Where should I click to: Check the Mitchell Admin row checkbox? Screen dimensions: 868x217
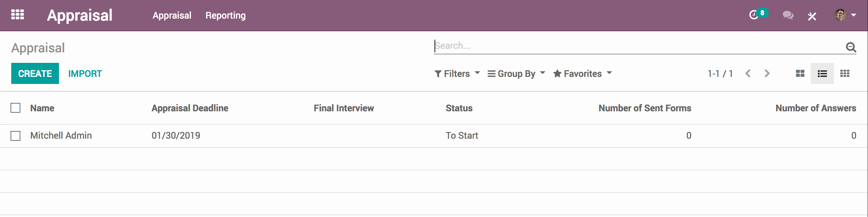coord(15,136)
